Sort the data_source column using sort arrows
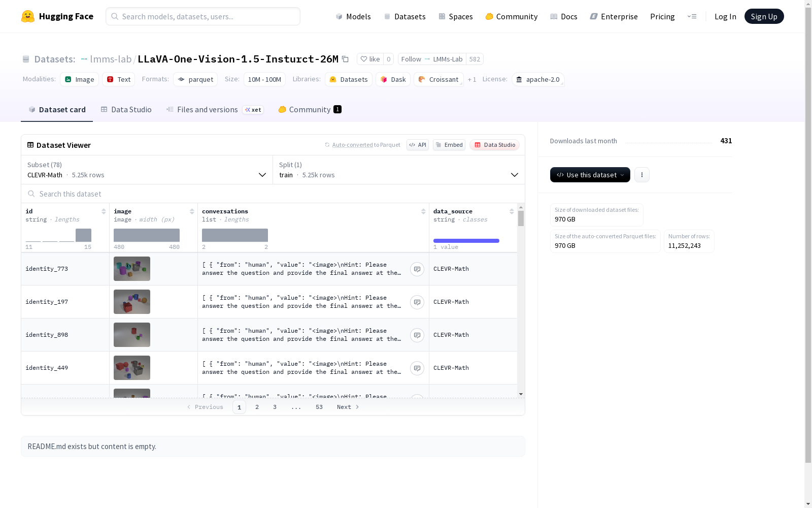812x508 pixels. (x=512, y=211)
